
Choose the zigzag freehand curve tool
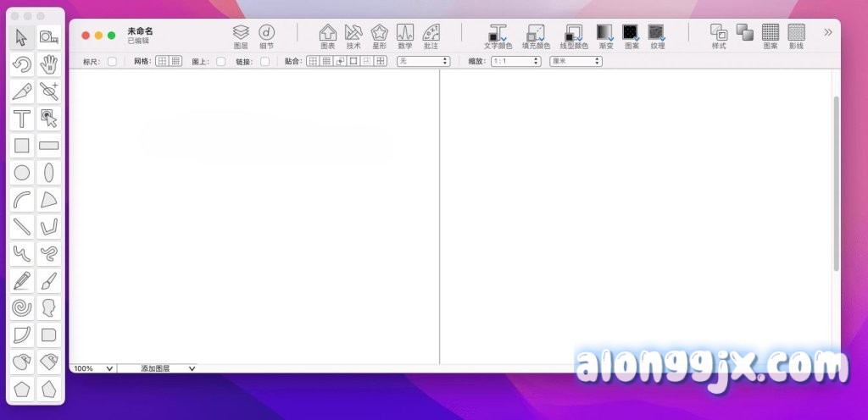tap(21, 254)
